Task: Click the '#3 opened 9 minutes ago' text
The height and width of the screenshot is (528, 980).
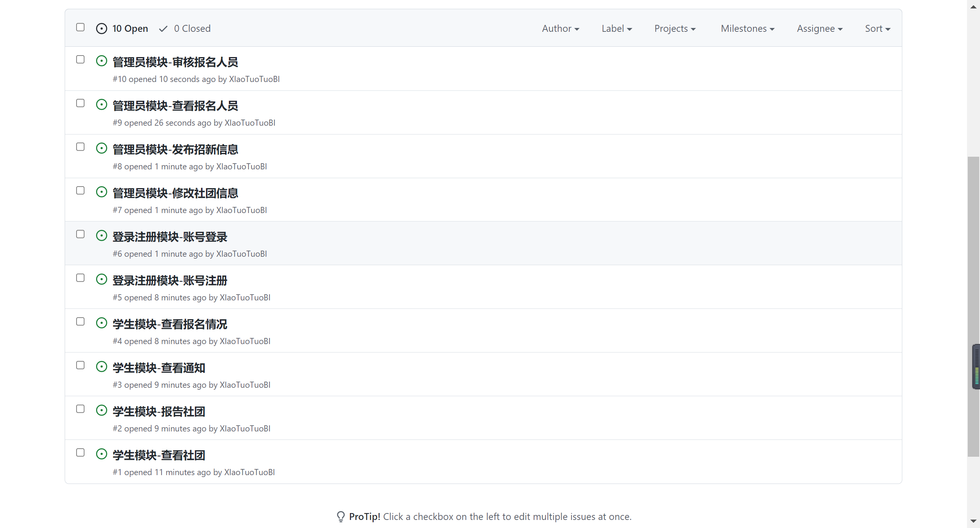Action: [x=159, y=385]
